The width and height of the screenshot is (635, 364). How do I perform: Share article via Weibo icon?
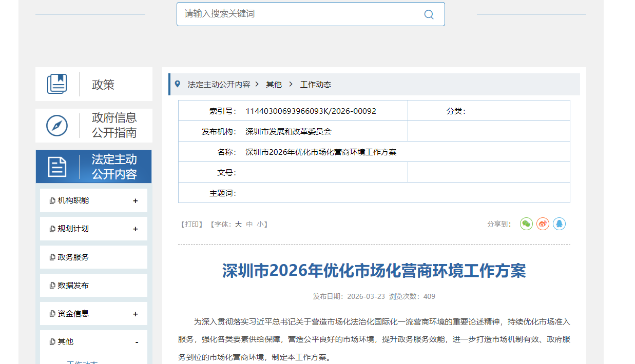coord(543,224)
